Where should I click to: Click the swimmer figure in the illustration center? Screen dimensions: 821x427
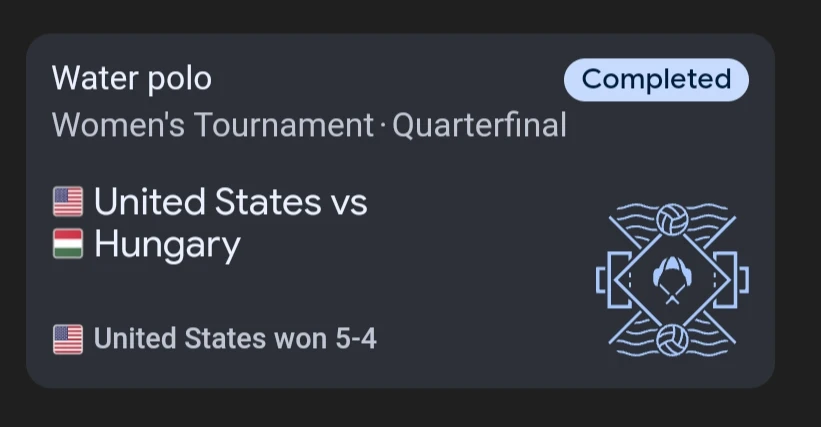tap(672, 279)
